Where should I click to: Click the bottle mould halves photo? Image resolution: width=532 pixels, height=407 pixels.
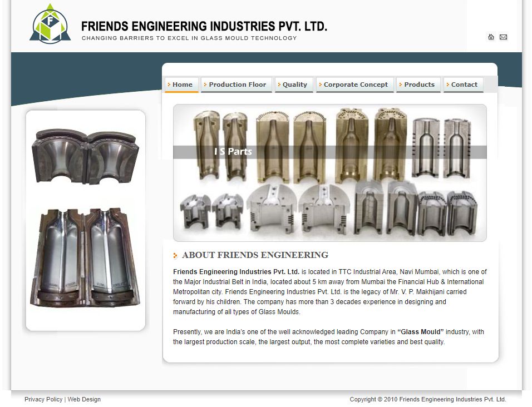tap(86, 259)
